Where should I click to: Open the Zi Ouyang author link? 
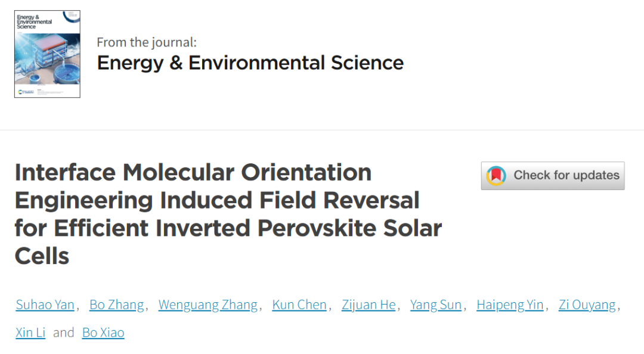click(x=587, y=305)
